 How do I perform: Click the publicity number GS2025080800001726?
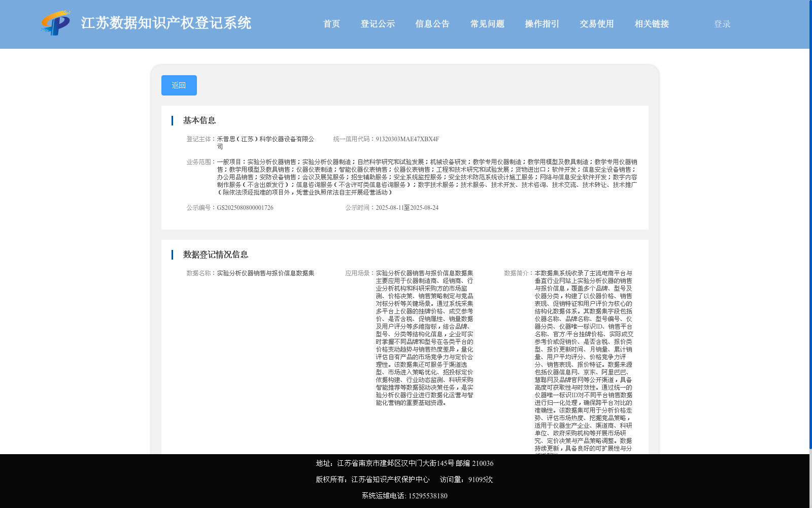click(245, 208)
